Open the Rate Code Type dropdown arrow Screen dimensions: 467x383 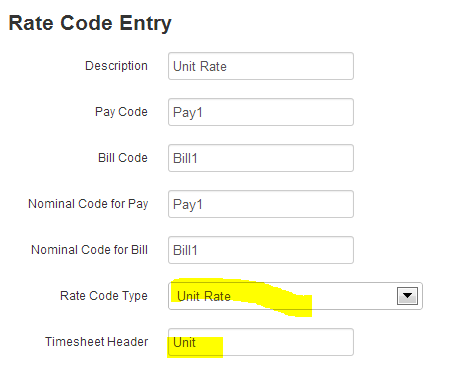point(407,296)
